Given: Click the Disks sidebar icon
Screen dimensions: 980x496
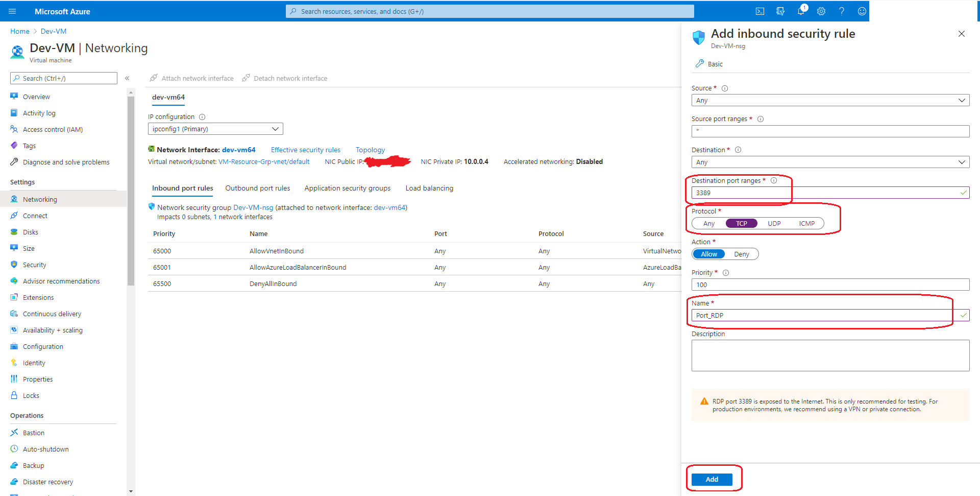Looking at the screenshot, I should coord(14,232).
